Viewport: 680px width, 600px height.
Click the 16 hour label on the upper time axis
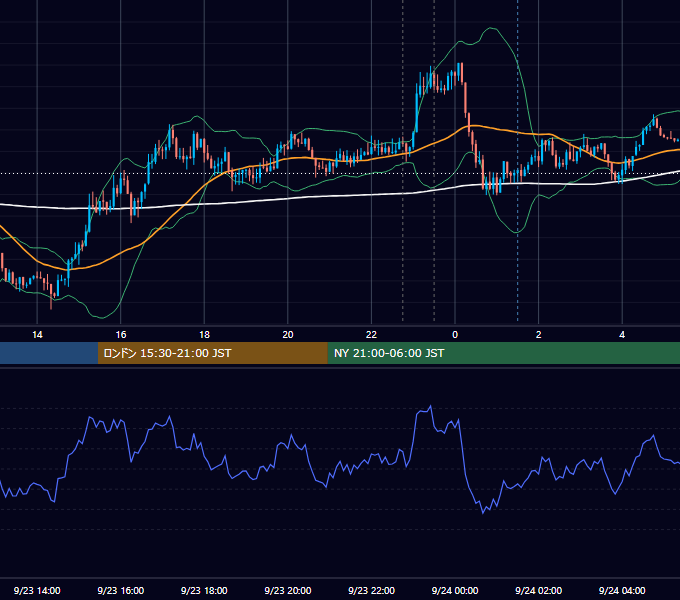click(121, 335)
